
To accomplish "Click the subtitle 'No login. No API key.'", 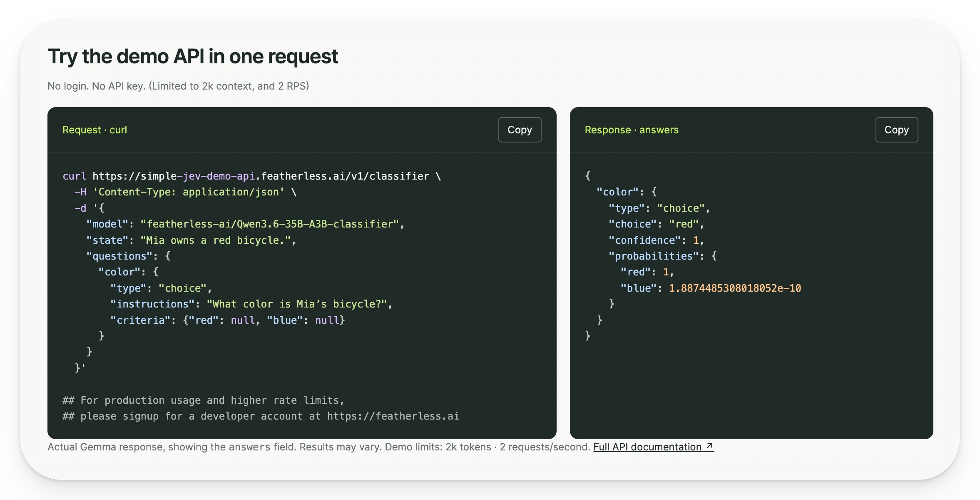I will point(97,86).
